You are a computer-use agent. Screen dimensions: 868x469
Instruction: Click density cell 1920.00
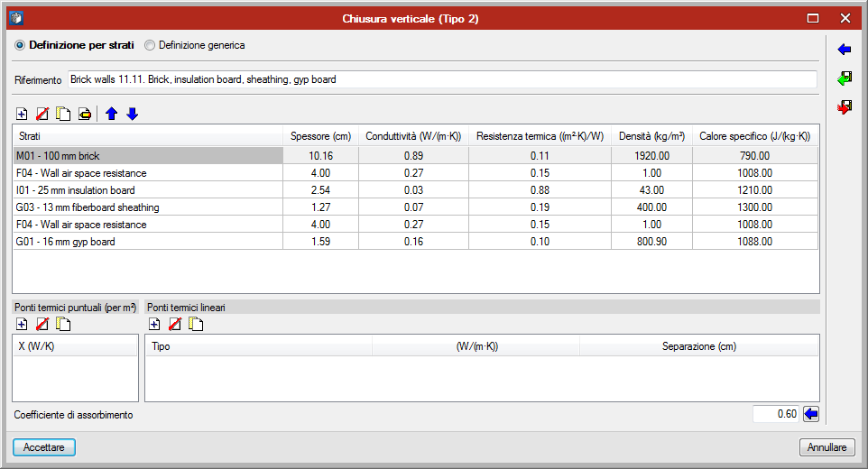(x=651, y=156)
